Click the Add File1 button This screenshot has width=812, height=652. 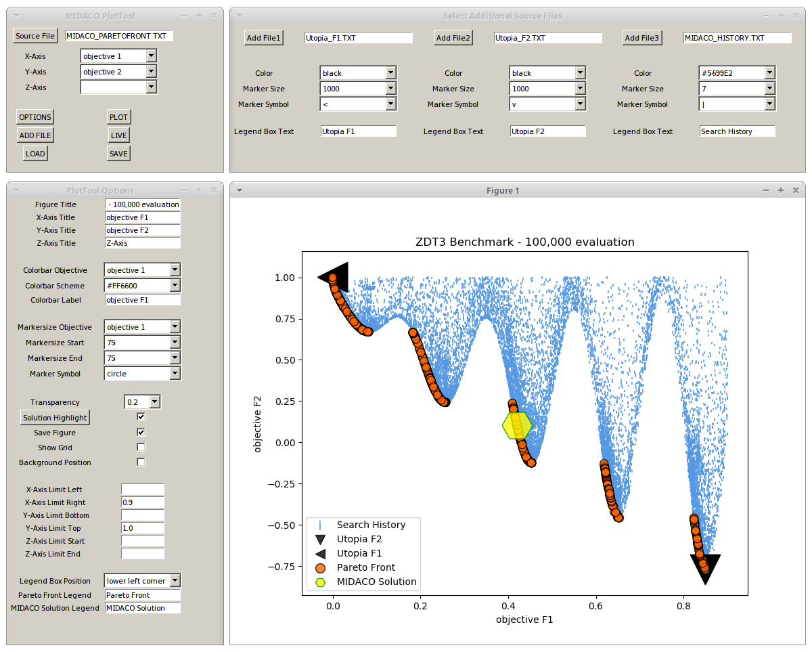coord(263,38)
